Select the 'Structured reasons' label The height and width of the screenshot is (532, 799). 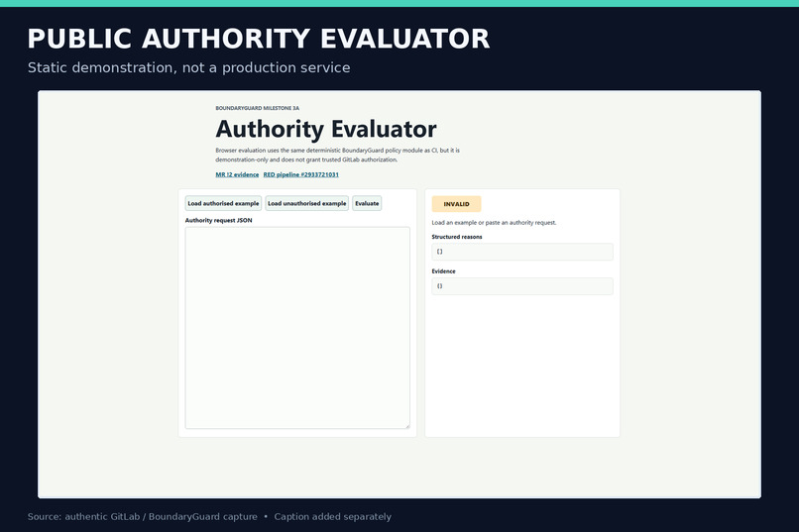coord(457,237)
